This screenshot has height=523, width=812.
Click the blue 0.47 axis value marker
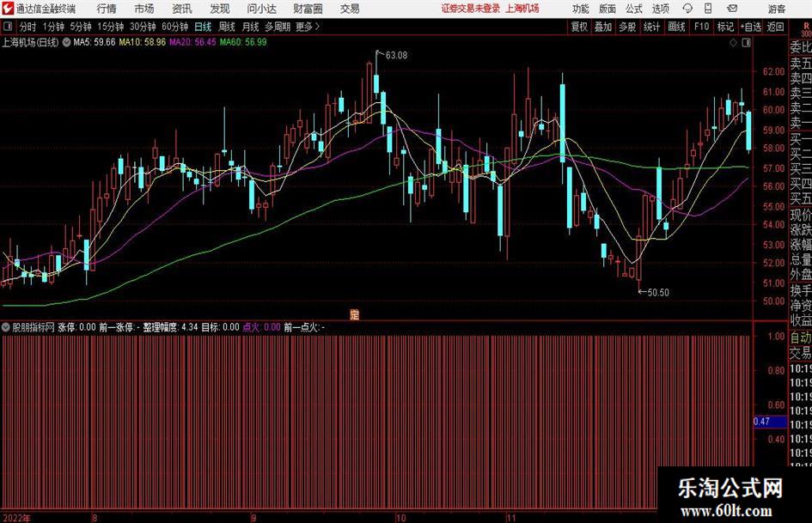coord(770,422)
